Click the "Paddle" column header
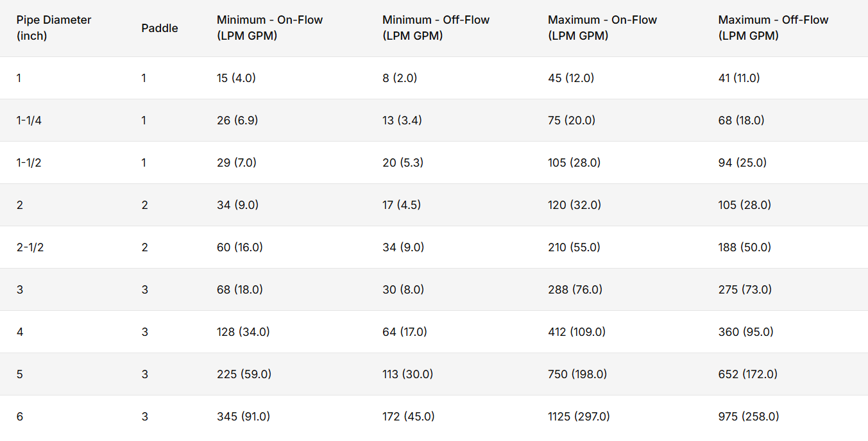The image size is (868, 441). [x=160, y=28]
